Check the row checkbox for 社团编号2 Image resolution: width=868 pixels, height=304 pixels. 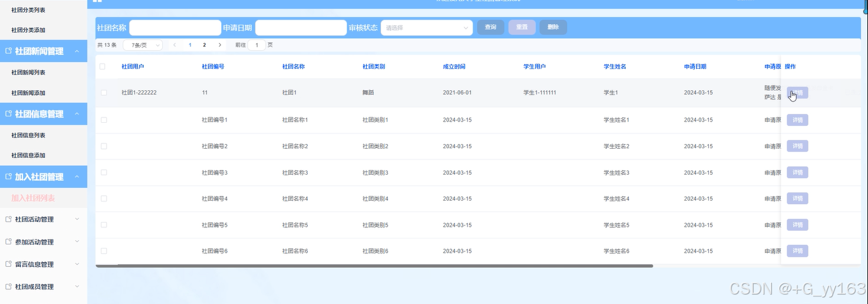(x=104, y=146)
